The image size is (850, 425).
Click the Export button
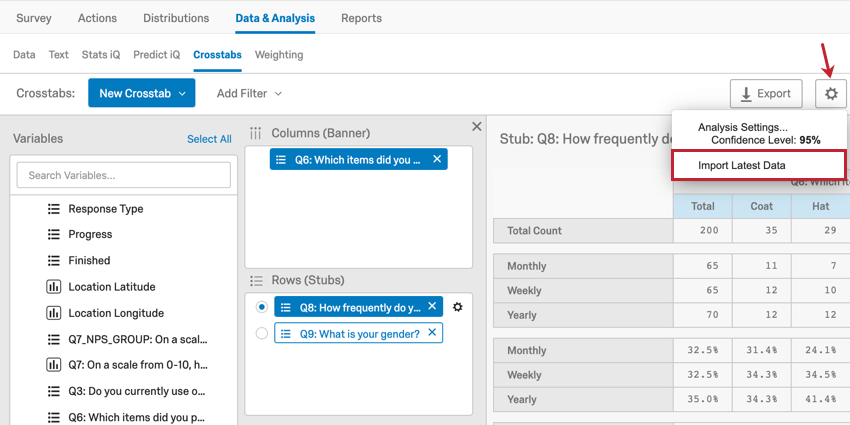click(x=766, y=94)
